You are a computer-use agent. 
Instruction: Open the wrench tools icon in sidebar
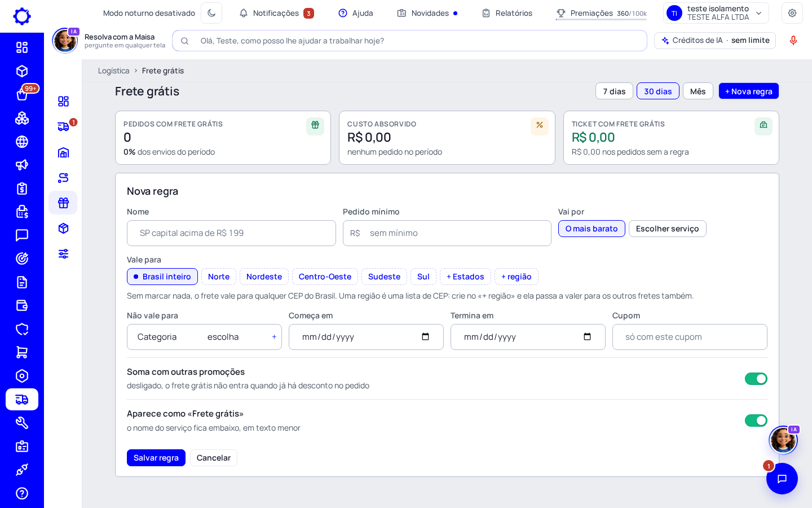(x=22, y=423)
